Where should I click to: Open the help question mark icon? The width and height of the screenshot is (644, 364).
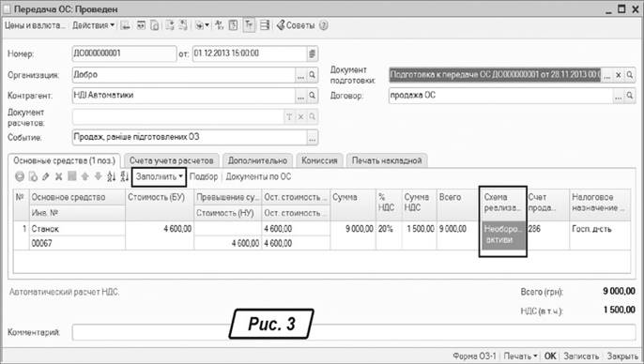(324, 25)
